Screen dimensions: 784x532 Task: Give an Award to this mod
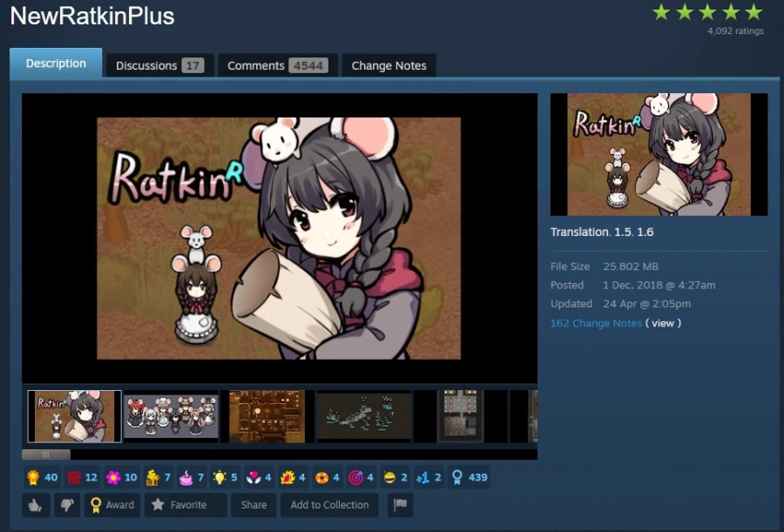point(112,505)
